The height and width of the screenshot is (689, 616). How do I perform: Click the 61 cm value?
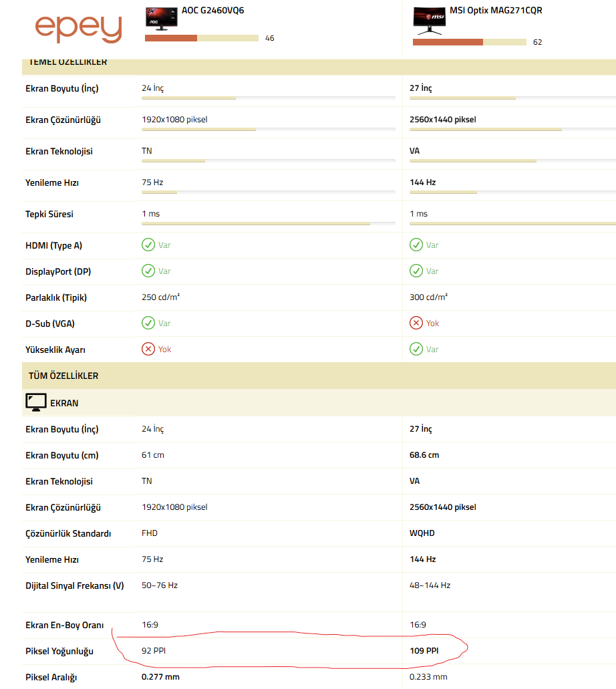[153, 455]
